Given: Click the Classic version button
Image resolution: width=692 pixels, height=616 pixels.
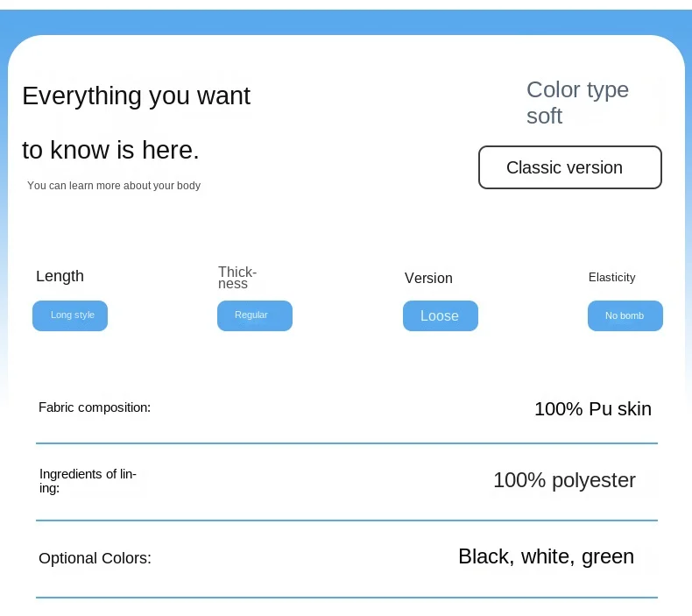Looking at the screenshot, I should click(x=569, y=167).
